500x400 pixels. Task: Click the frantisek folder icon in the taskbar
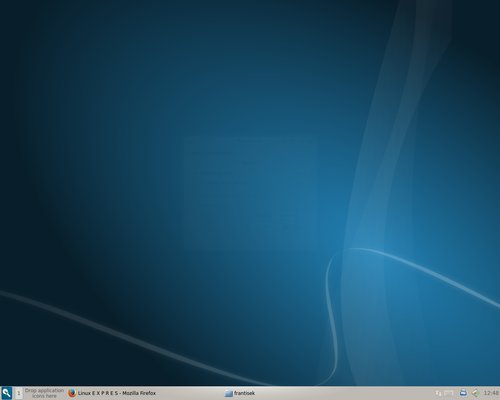(x=228, y=393)
